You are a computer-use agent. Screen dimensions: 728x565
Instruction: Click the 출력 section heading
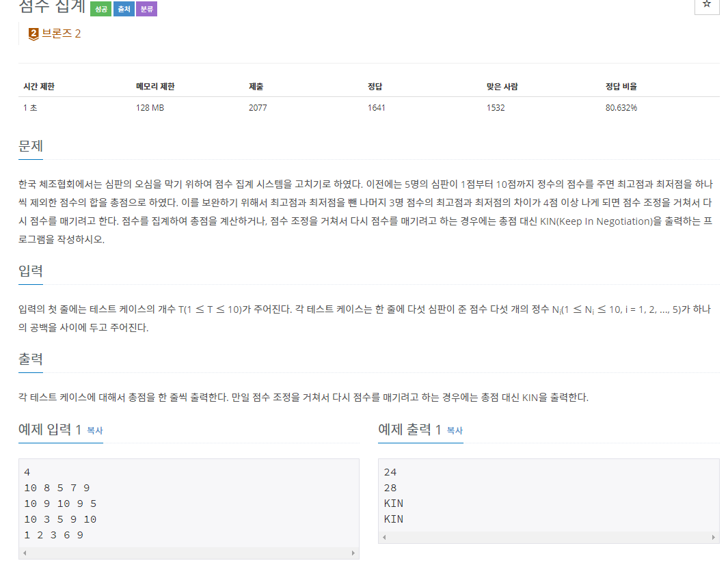[31, 359]
